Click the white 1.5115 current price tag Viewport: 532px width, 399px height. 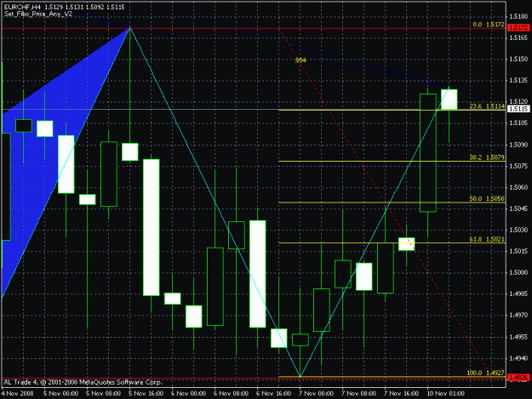point(518,109)
